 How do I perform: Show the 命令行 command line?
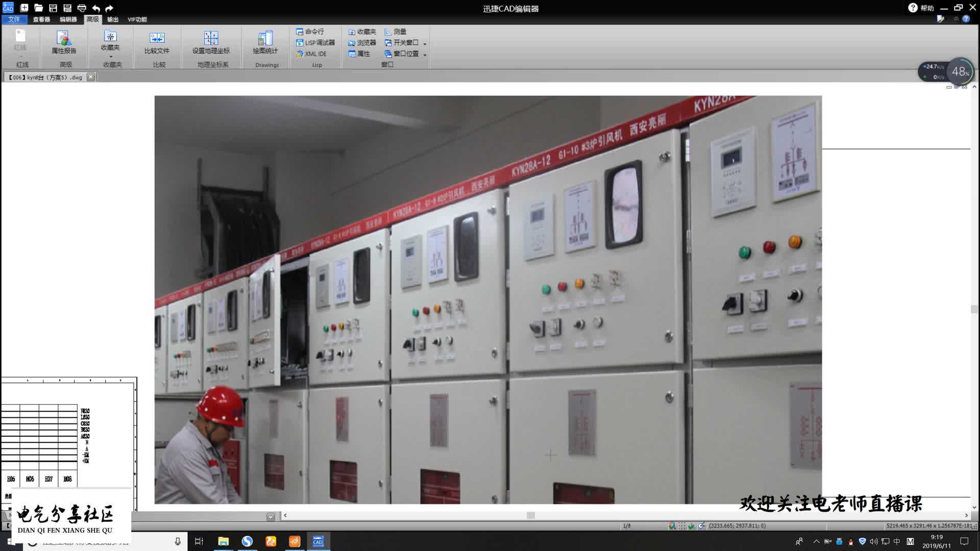[x=310, y=32]
